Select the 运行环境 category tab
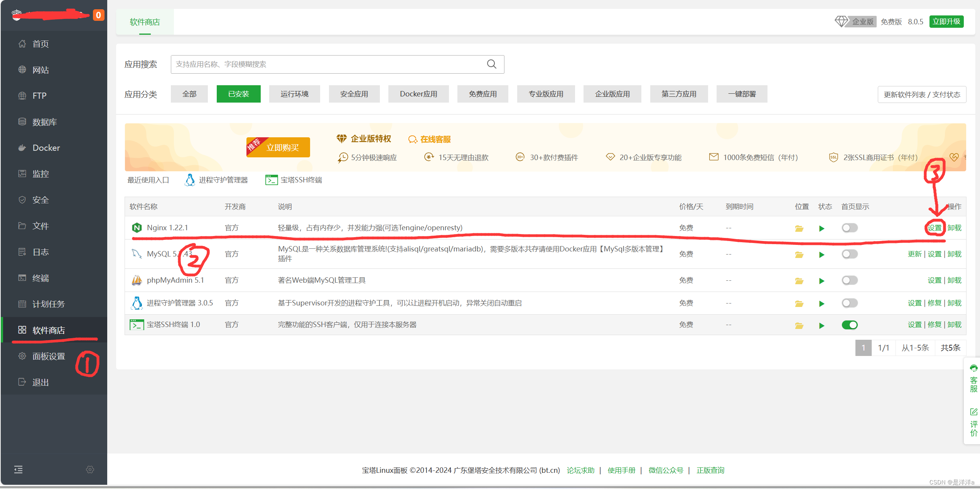 [294, 94]
